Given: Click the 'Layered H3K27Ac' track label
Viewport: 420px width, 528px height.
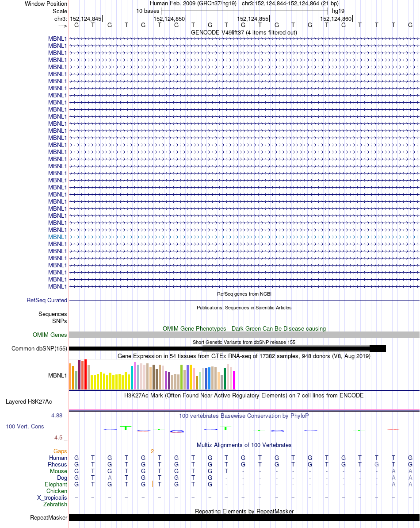Looking at the screenshot, I should click(x=29, y=402).
